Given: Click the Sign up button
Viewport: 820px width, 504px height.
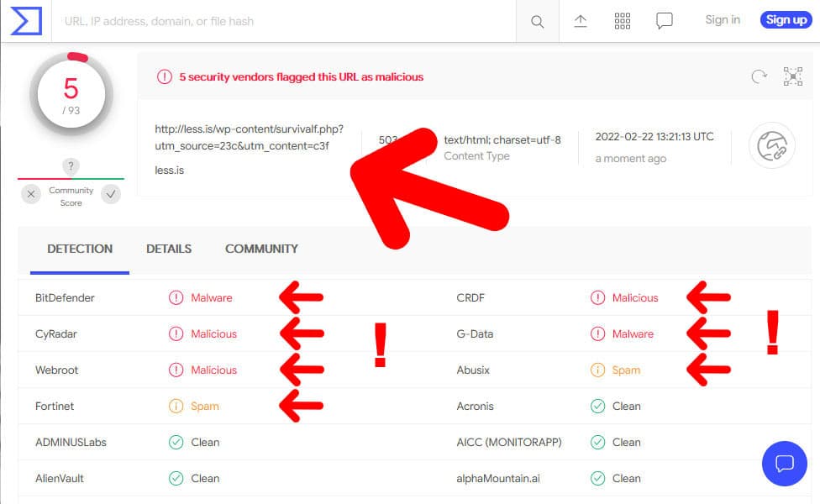Looking at the screenshot, I should click(786, 20).
